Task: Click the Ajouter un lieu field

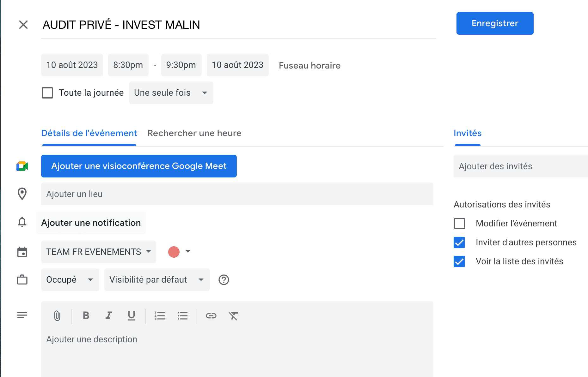Action: [x=237, y=194]
